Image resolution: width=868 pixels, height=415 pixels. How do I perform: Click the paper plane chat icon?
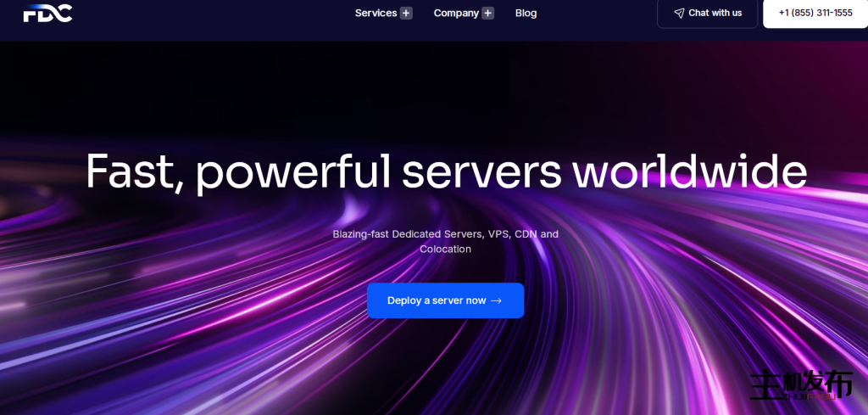tap(679, 13)
